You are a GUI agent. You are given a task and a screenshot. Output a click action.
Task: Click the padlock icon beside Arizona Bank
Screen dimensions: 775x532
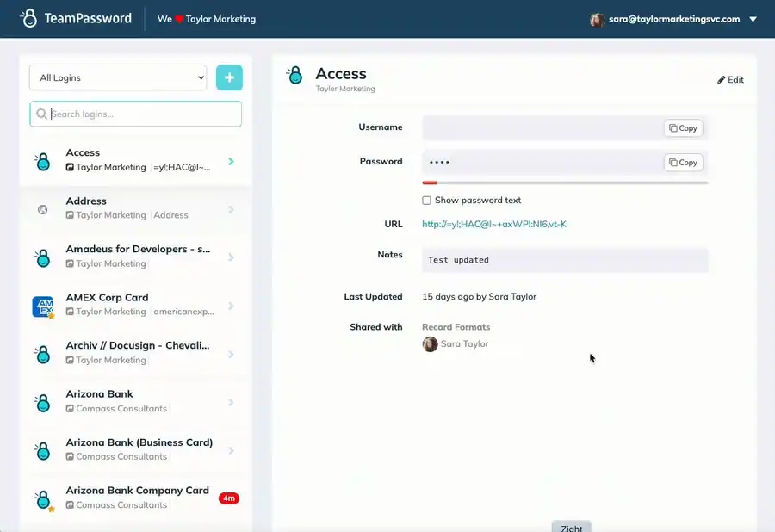point(43,403)
